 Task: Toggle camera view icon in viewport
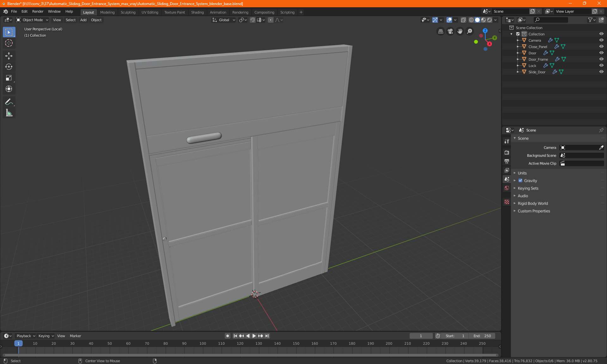(450, 31)
